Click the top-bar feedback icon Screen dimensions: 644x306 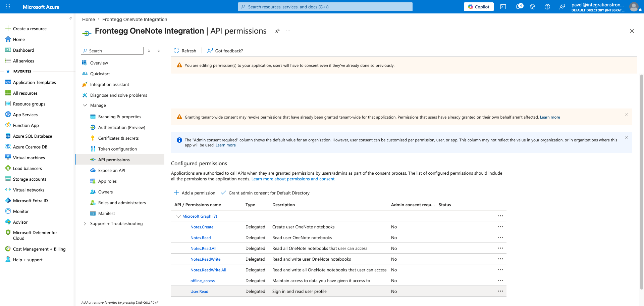(562, 7)
